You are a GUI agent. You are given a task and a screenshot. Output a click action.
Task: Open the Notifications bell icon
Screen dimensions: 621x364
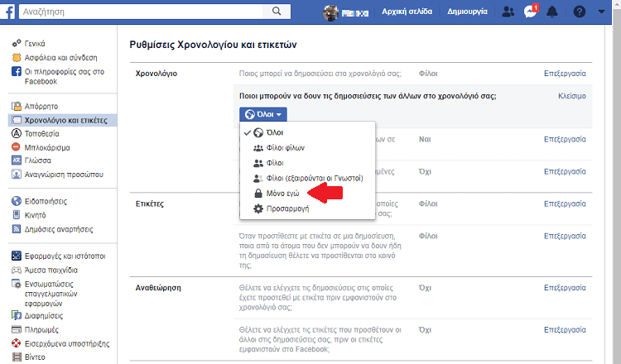[551, 12]
